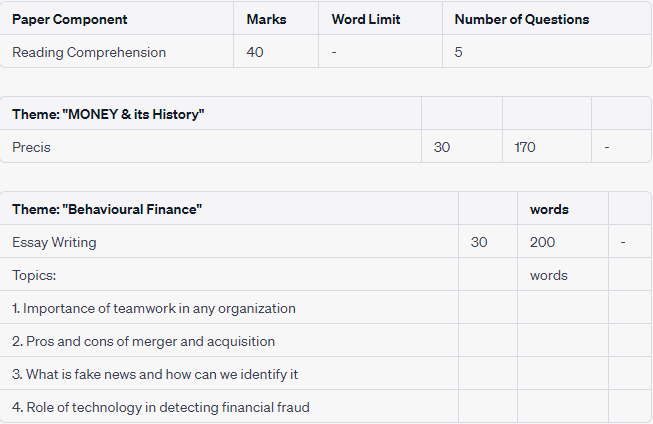Select the merger and acquisition topic
The image size is (653, 424).
tap(143, 341)
